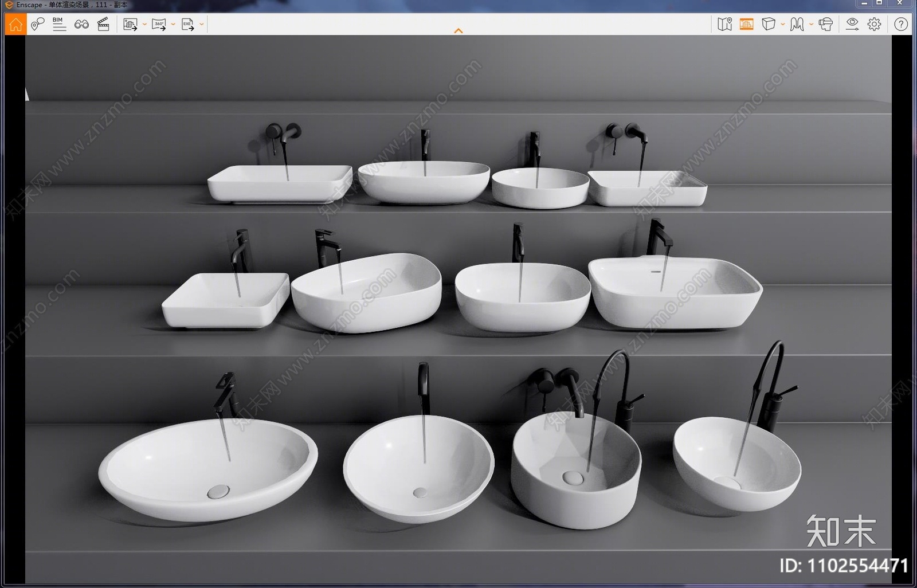This screenshot has width=917, height=588.
Task: Open help question mark icon
Action: (x=901, y=24)
